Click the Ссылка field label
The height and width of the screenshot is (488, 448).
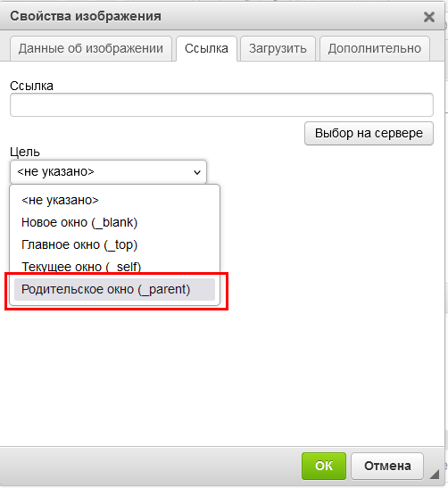click(31, 86)
